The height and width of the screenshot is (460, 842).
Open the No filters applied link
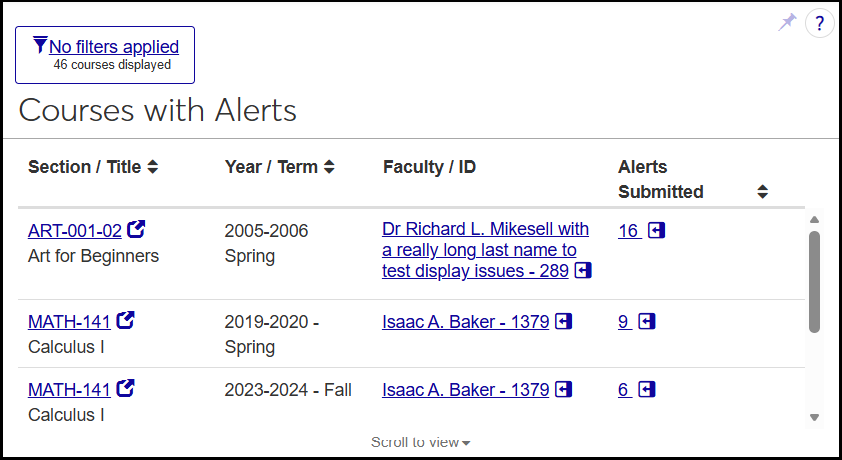pyautogui.click(x=114, y=47)
